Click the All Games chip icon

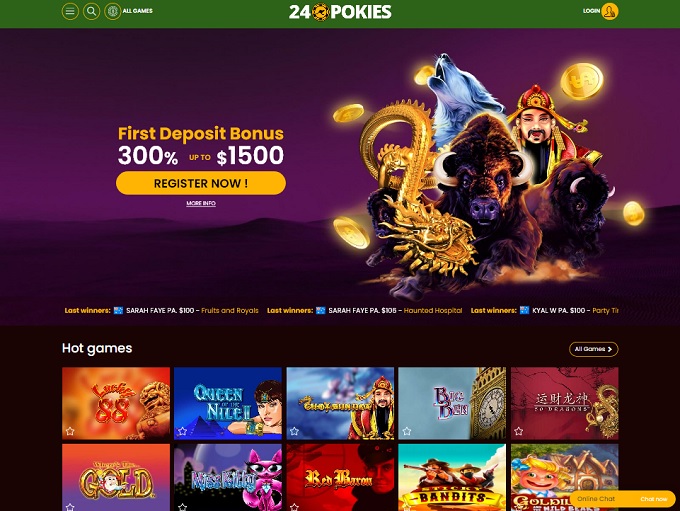click(x=113, y=11)
